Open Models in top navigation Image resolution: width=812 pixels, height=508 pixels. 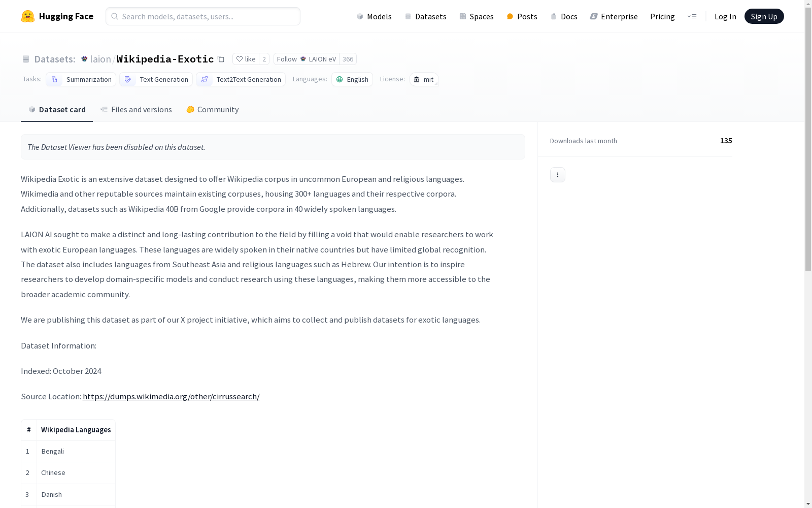point(374,16)
